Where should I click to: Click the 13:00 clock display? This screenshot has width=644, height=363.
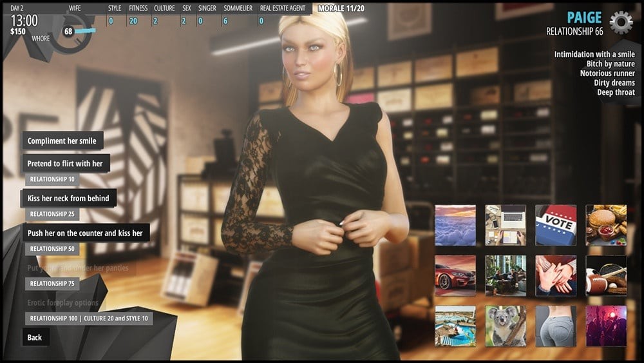[x=24, y=20]
